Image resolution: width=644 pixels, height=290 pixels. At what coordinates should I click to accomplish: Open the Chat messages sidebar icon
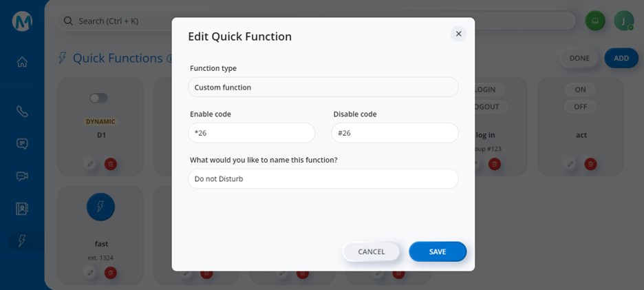tap(22, 143)
